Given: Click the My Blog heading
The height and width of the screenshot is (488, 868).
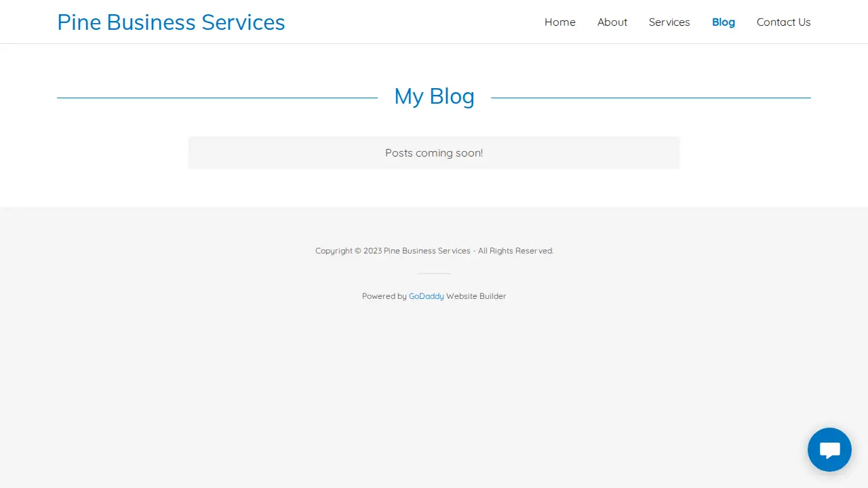Looking at the screenshot, I should [x=434, y=96].
